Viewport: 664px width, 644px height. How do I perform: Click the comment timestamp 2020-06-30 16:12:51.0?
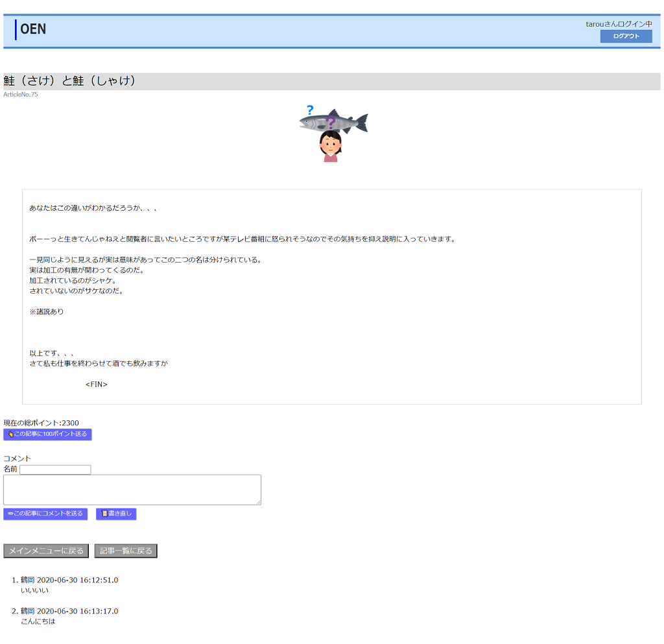click(78, 580)
